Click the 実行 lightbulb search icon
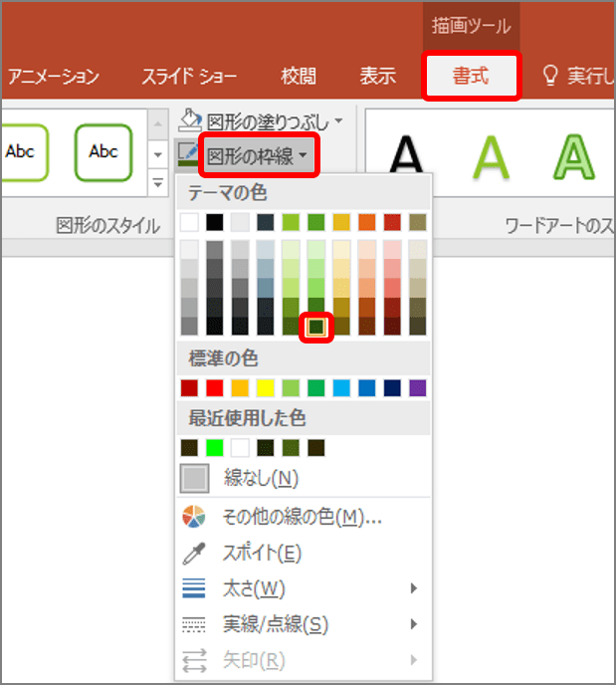Viewport: 616px width, 685px height. pos(550,76)
